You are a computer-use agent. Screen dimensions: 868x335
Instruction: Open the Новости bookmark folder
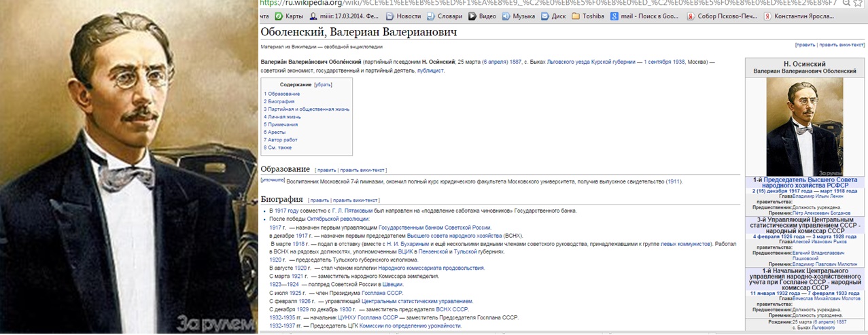point(403,16)
